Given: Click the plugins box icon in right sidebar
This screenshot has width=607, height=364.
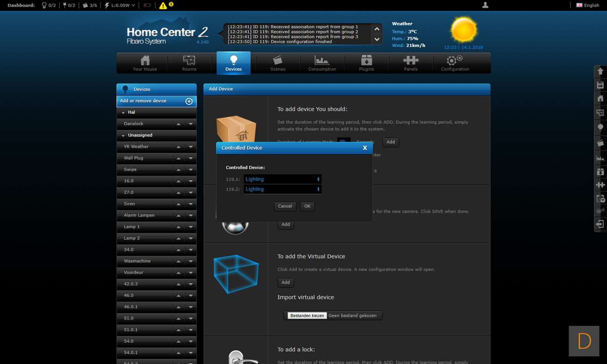Looking at the screenshot, I should (x=600, y=172).
